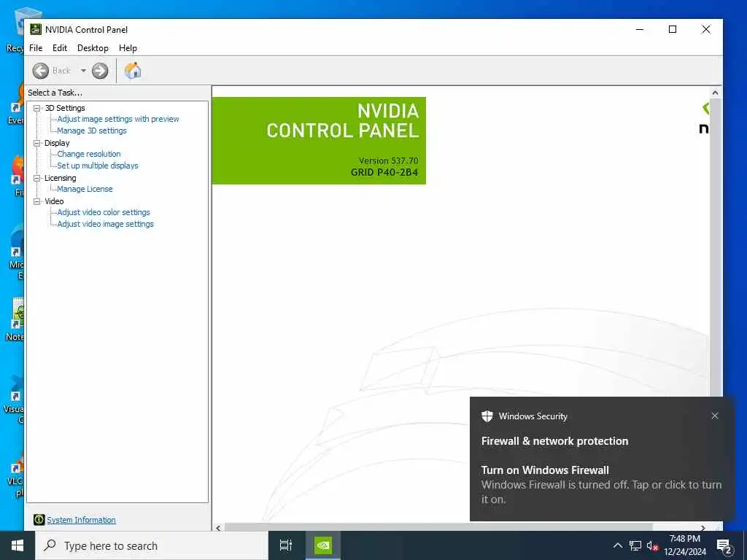Click the network tray icon
Screen dimensions: 747x560
[635, 545]
